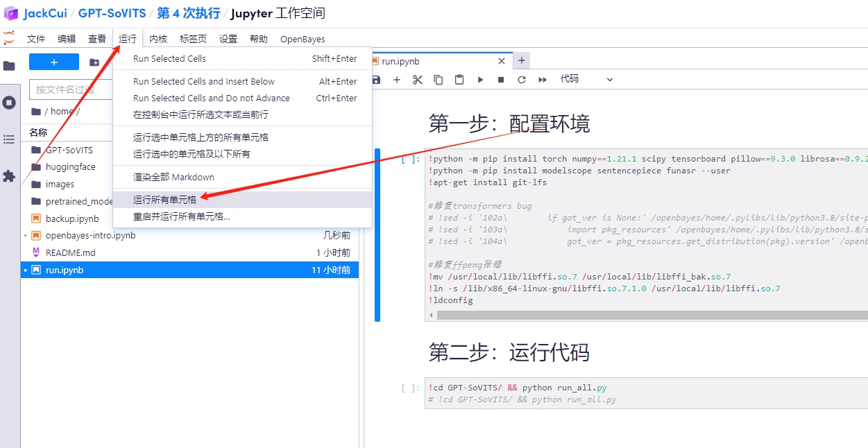Copy the selected cell icon
868x448 pixels.
tap(439, 80)
